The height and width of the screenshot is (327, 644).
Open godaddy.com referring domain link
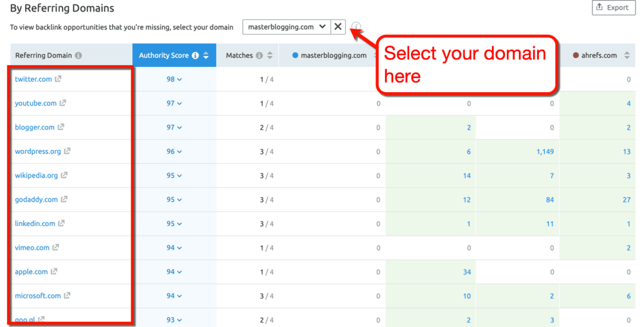(x=36, y=200)
